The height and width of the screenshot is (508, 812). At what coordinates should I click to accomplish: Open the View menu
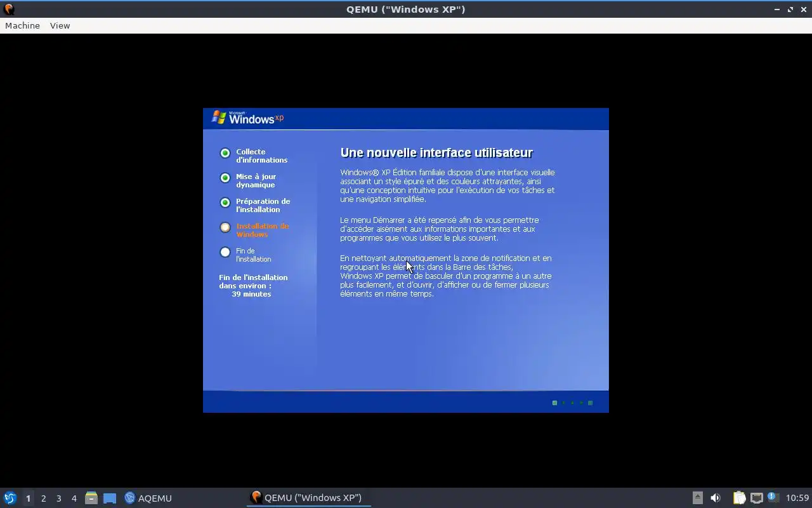(x=60, y=25)
